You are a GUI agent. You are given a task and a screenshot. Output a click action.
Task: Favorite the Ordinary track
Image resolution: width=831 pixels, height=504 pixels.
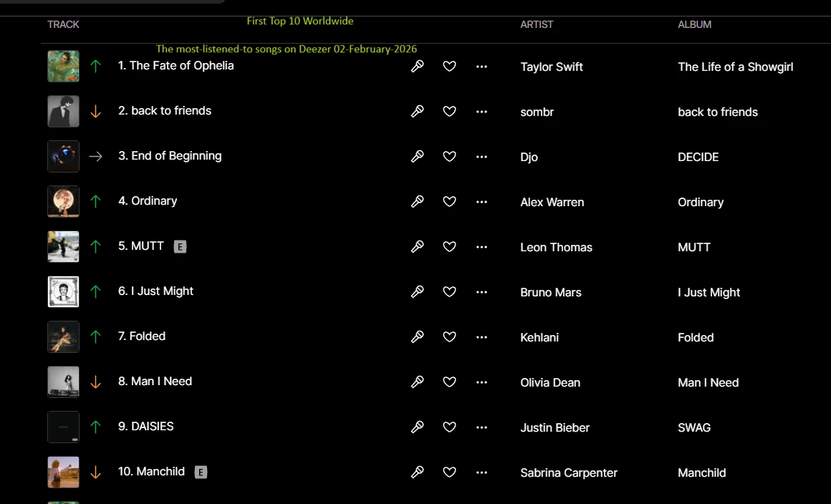[449, 202]
